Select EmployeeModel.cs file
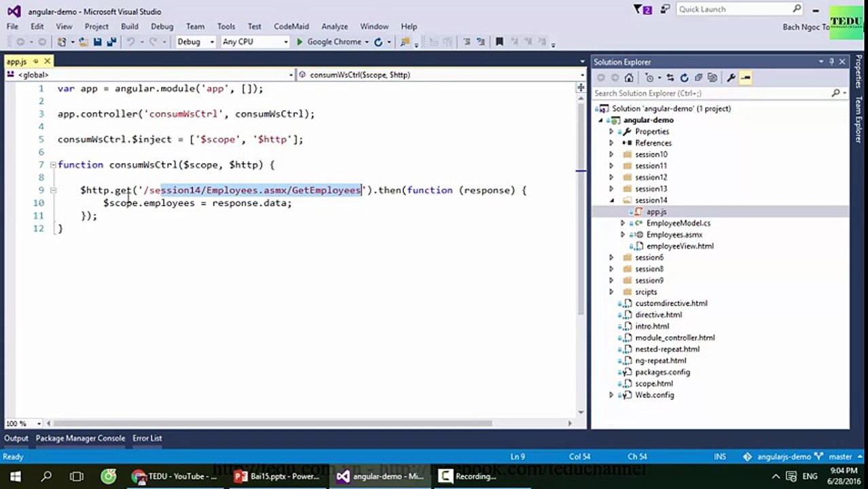Screen dimensions: 868x489 [x=678, y=223]
